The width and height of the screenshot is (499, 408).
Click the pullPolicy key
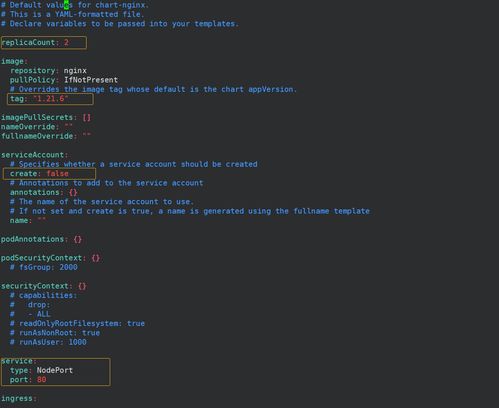pyautogui.click(x=32, y=80)
